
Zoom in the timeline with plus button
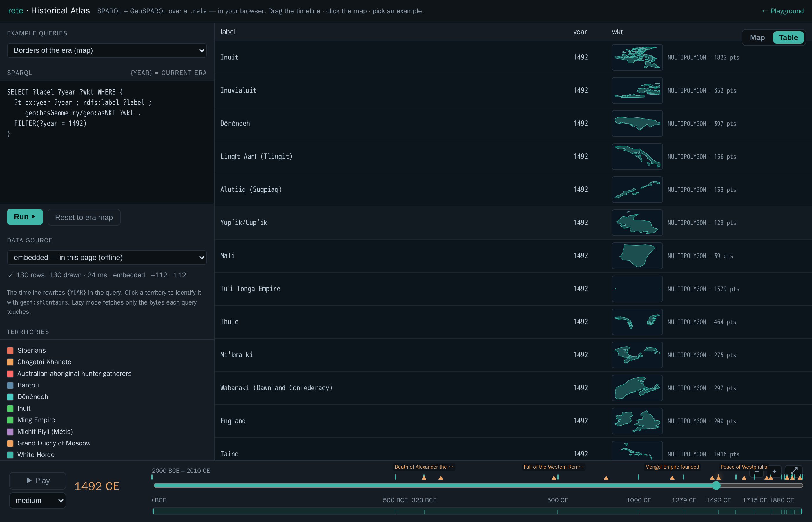coord(774,472)
